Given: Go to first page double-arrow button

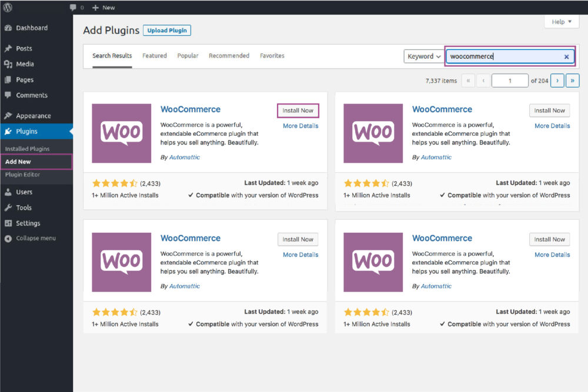Looking at the screenshot, I should [x=469, y=81].
